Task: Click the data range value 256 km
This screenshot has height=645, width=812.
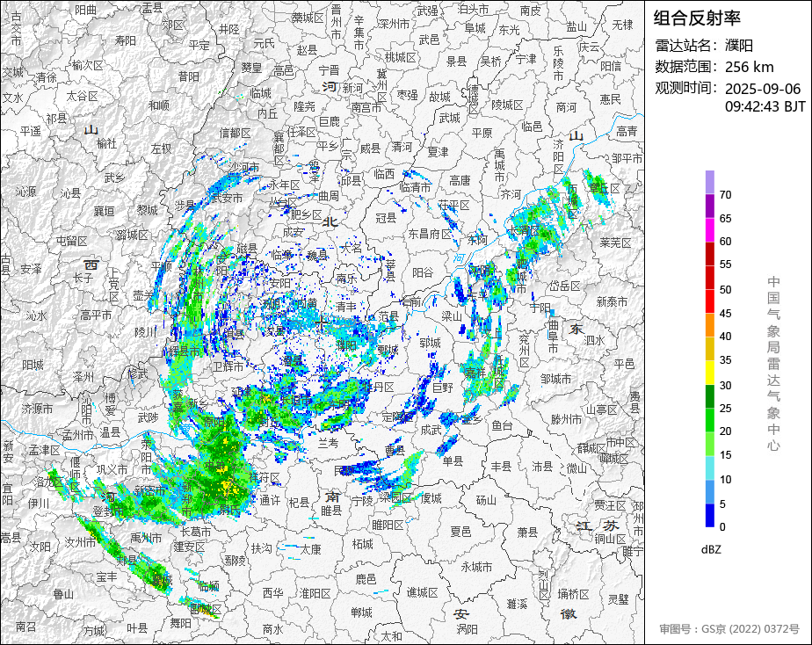Action: [x=750, y=68]
